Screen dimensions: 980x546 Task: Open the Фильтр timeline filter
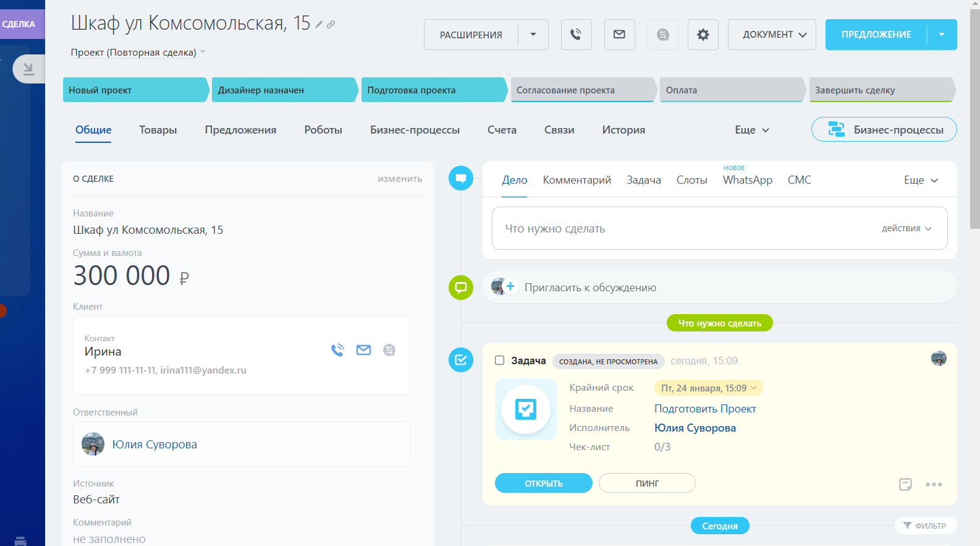coord(926,526)
